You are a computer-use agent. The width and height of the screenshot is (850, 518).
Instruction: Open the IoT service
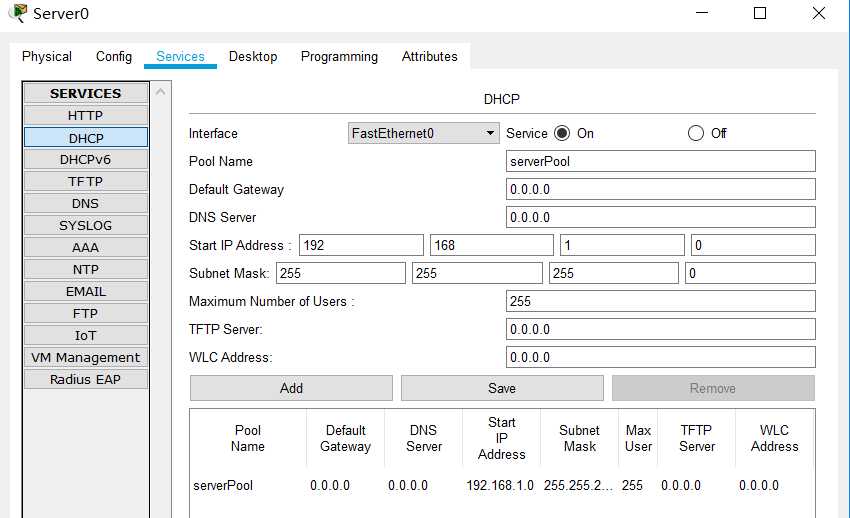[86, 335]
